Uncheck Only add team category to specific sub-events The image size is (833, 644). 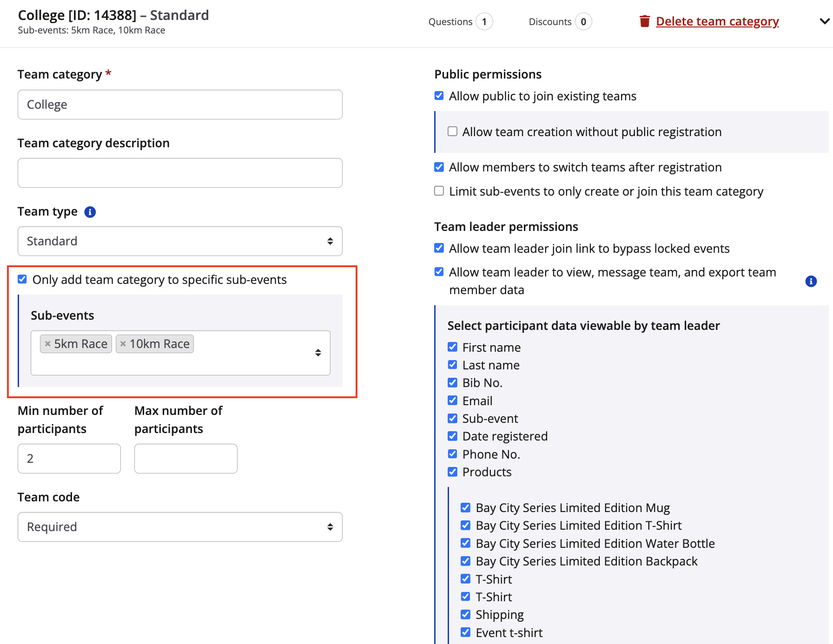(x=22, y=279)
